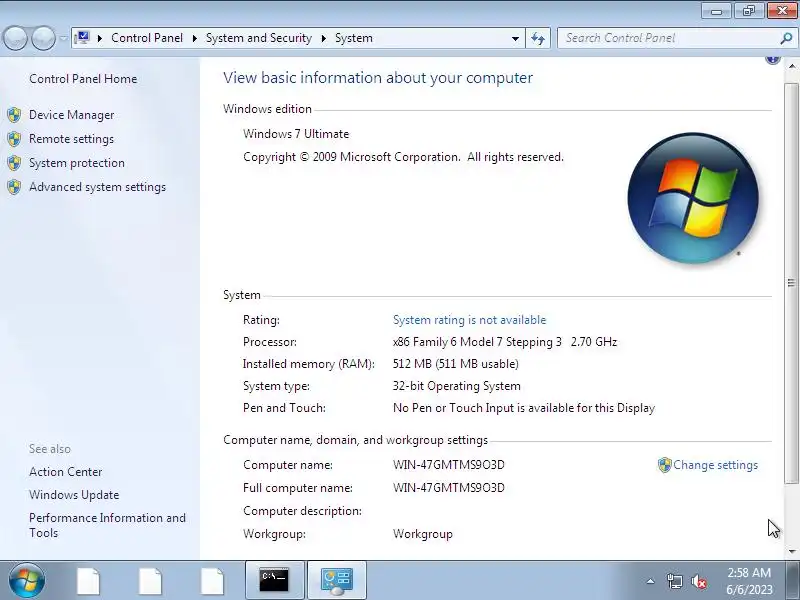Click the computer icon in address bar

pos(82,38)
